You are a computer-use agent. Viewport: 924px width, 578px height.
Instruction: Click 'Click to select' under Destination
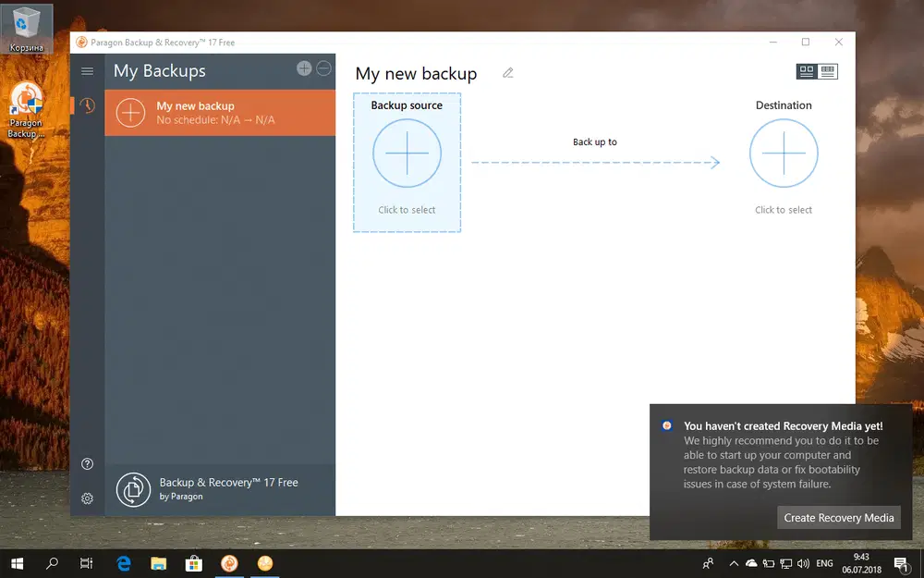[784, 210]
